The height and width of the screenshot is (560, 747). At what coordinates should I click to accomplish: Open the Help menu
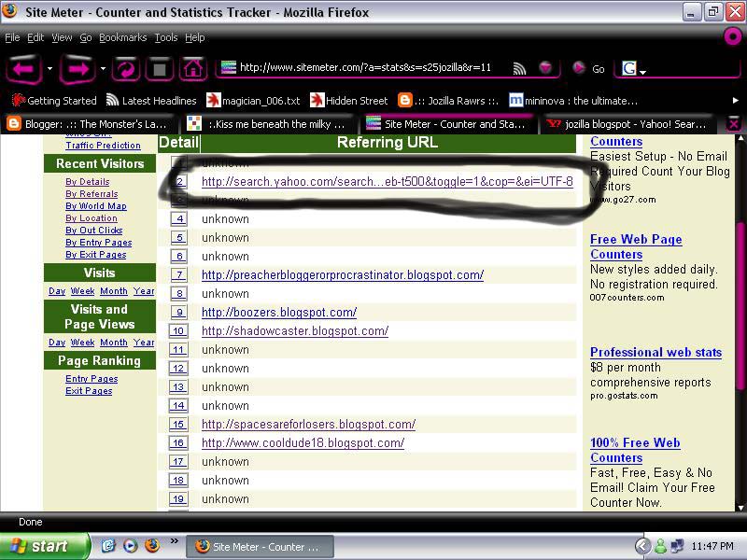(195, 37)
